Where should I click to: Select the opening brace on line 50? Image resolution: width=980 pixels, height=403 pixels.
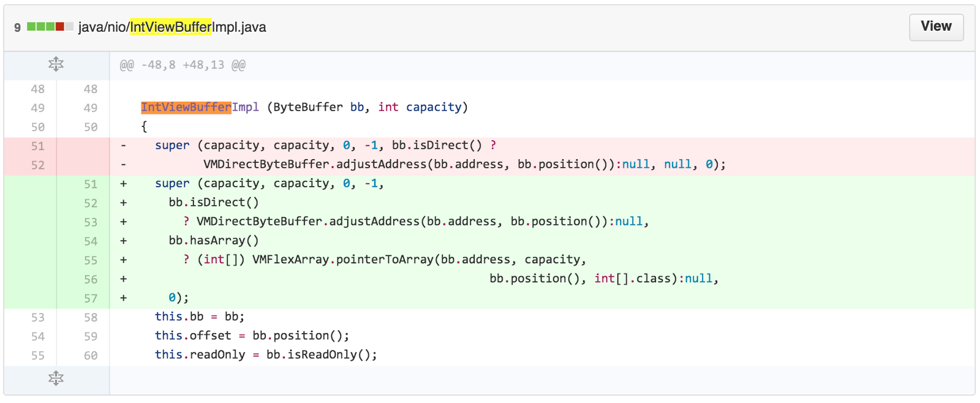click(x=144, y=127)
